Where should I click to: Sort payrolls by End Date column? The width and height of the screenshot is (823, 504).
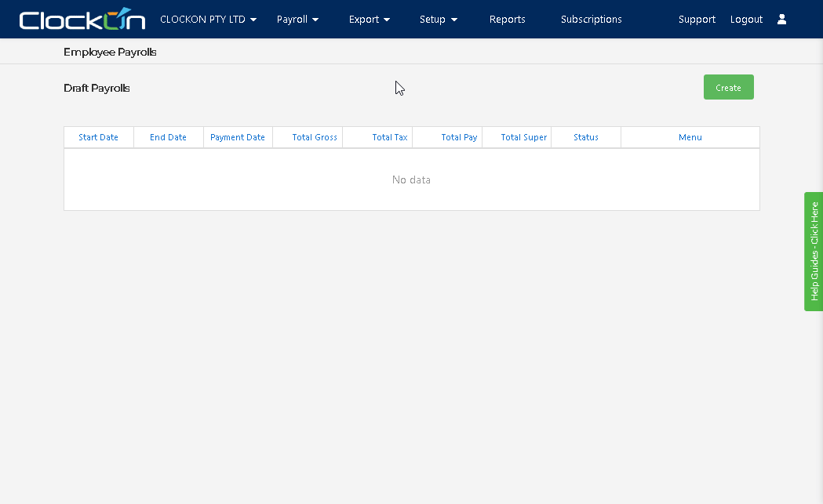[x=168, y=137]
